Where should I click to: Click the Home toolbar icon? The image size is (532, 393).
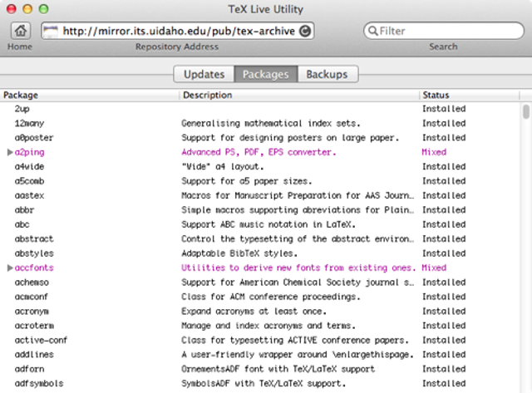21,31
